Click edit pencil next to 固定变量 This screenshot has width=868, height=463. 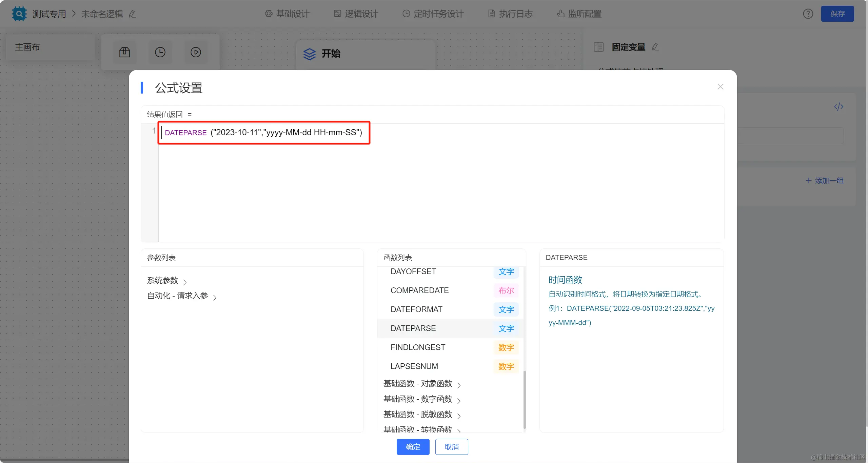coord(655,47)
